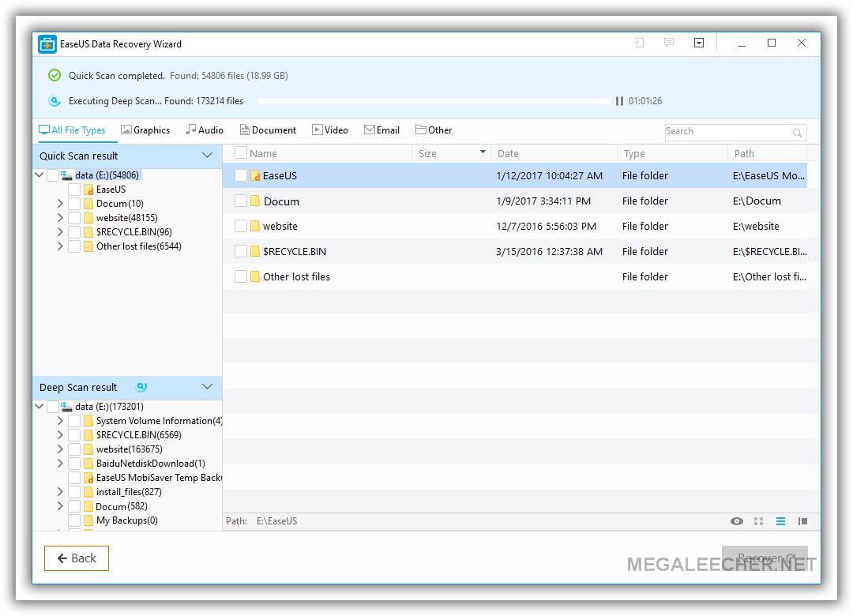Image resolution: width=853 pixels, height=616 pixels.
Task: Click the $RECYCLE.BIN folder icon in the file list
Action: coord(255,251)
